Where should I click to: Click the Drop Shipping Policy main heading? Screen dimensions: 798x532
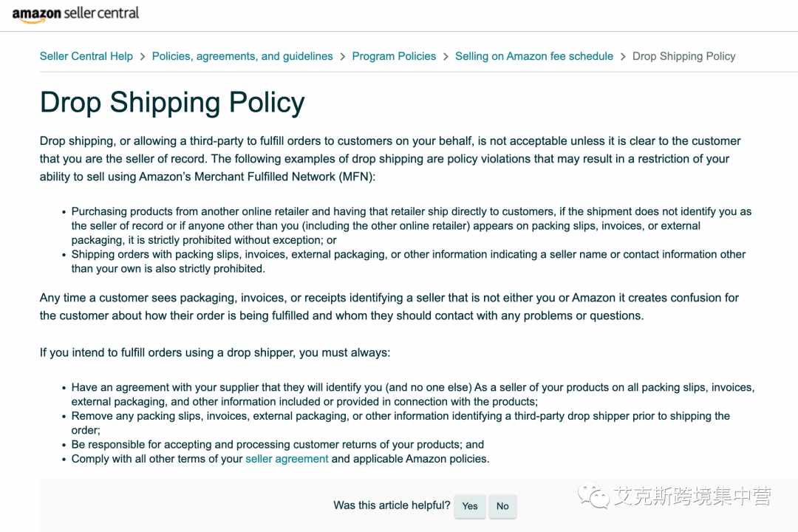coord(172,102)
